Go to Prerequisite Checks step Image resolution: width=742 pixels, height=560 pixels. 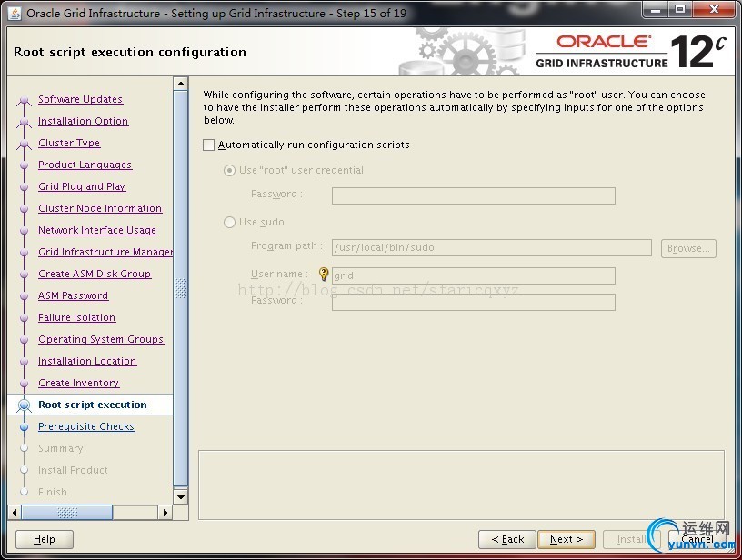(86, 426)
